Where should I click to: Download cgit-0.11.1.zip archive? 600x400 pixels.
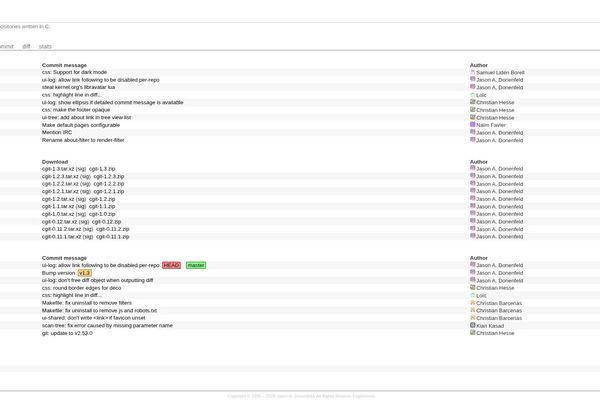(x=112, y=236)
